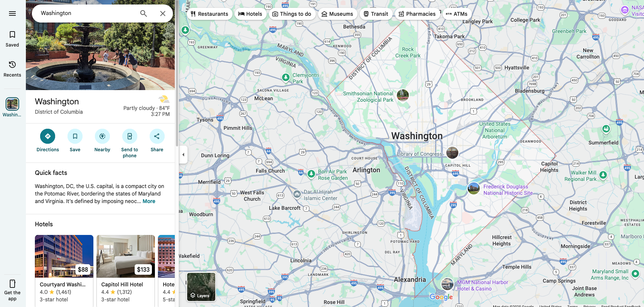Open the Courtyard Washington hotel card
This screenshot has width=644, height=307.
(64, 271)
